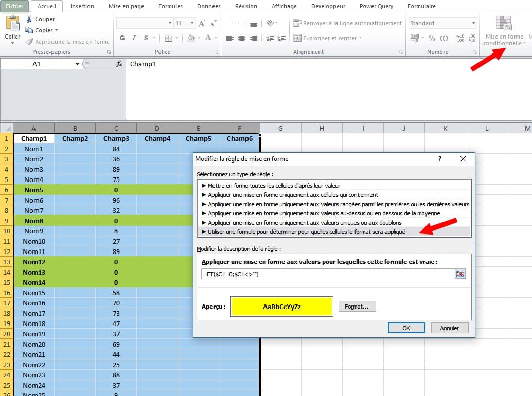Screen dimensions: 532x396
Task: Open the Données ribbon tab
Action: coord(208,6)
